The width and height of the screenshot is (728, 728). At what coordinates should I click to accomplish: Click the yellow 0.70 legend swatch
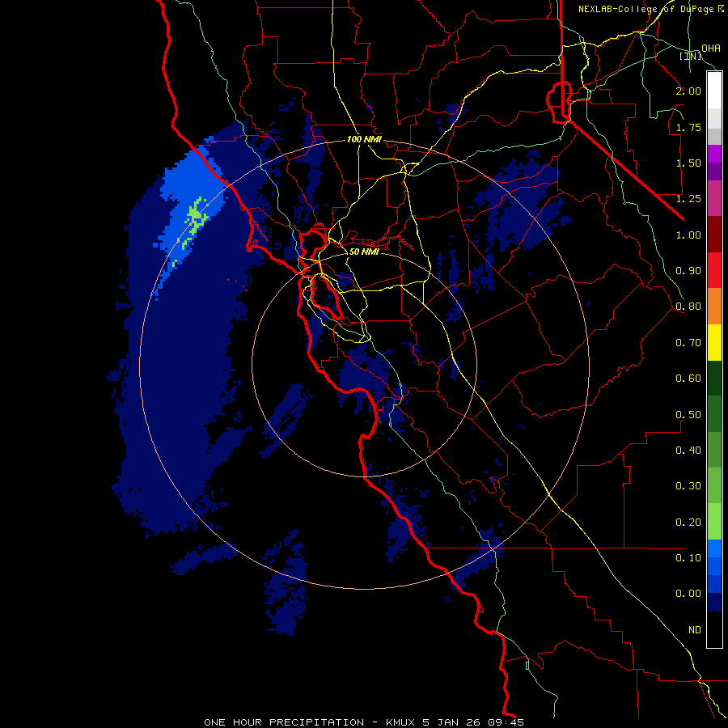714,342
